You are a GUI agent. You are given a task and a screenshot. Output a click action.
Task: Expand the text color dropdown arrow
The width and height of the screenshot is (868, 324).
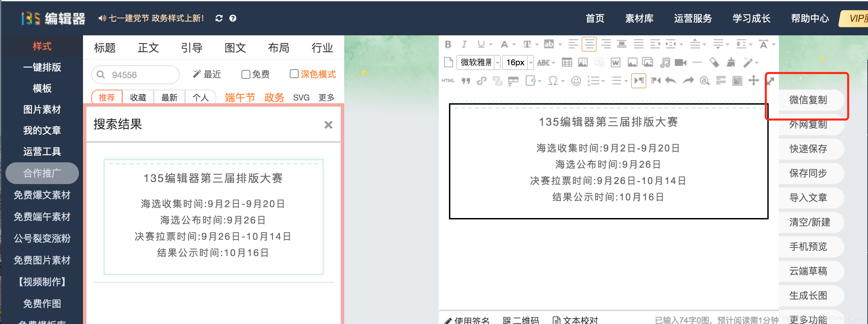pyautogui.click(x=514, y=44)
